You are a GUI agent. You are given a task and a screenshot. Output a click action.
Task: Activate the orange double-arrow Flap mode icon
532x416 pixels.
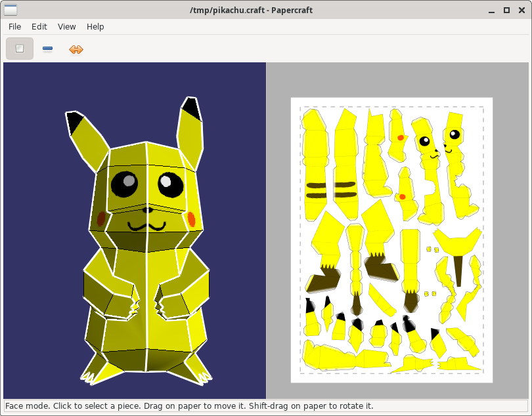tap(76, 49)
